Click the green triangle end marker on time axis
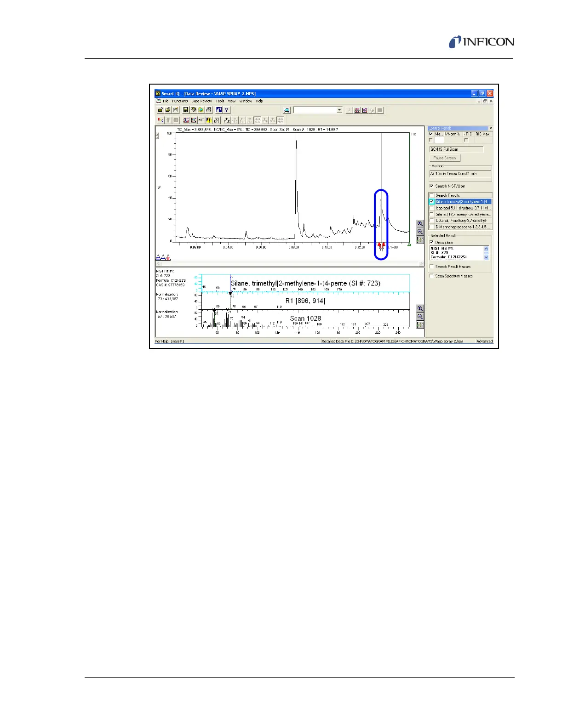The height and width of the screenshot is (728, 562). click(409, 244)
